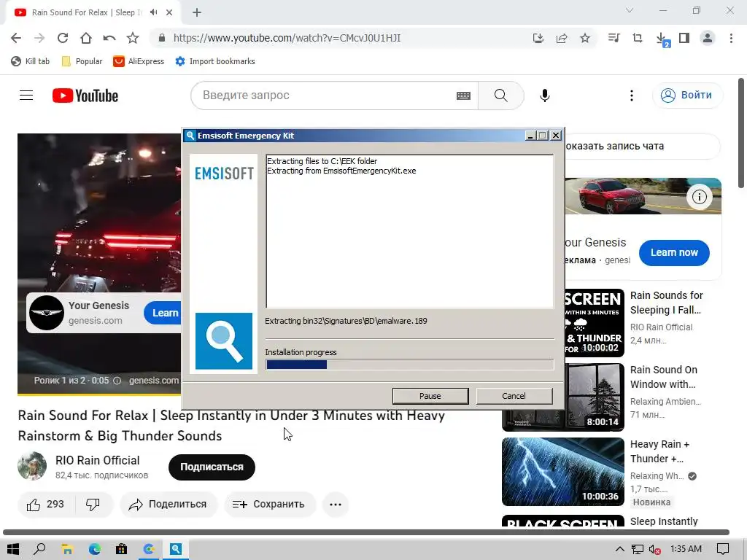Pause the Emsisoft extraction

point(430,396)
